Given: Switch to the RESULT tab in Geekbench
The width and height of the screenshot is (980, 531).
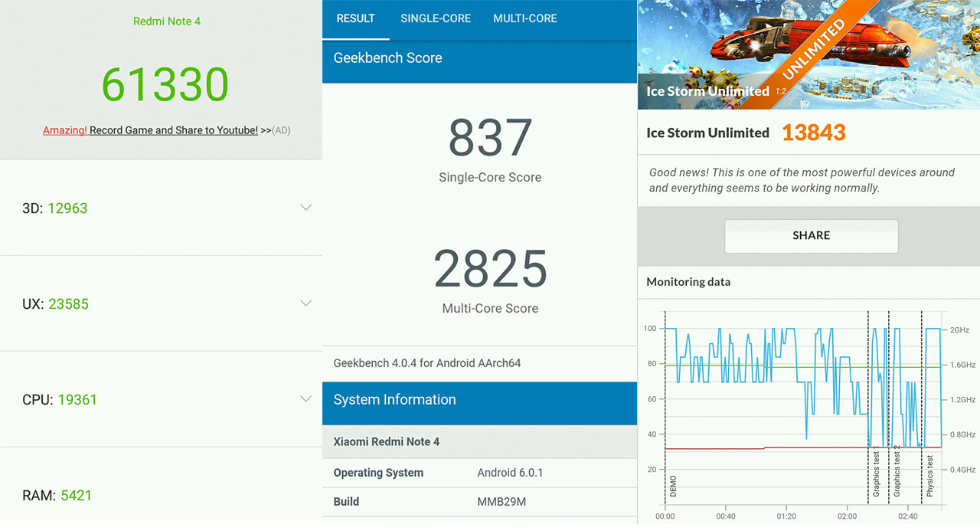Looking at the screenshot, I should coord(356,18).
